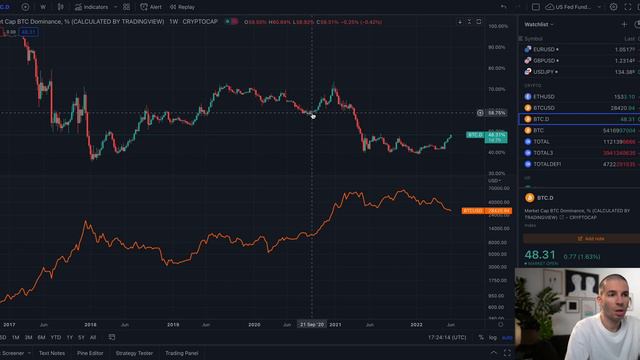Select the BTC row in the watchlist
Viewport: 640px width, 360px height.
coord(580,130)
